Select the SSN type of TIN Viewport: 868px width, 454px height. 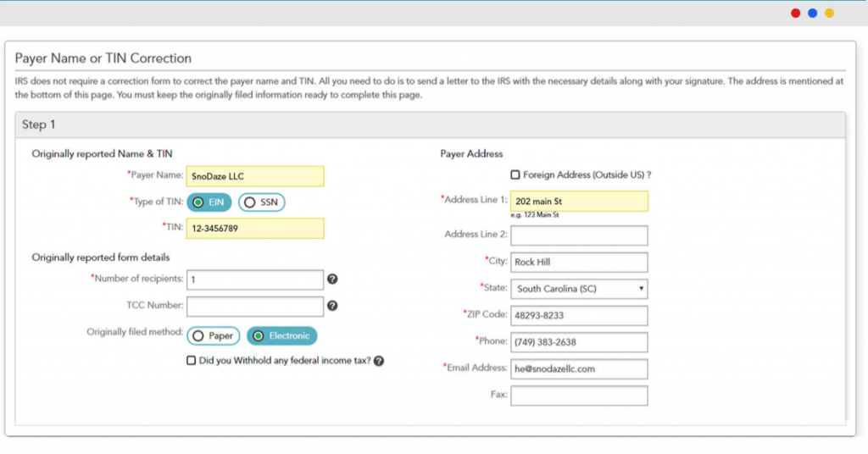point(262,202)
